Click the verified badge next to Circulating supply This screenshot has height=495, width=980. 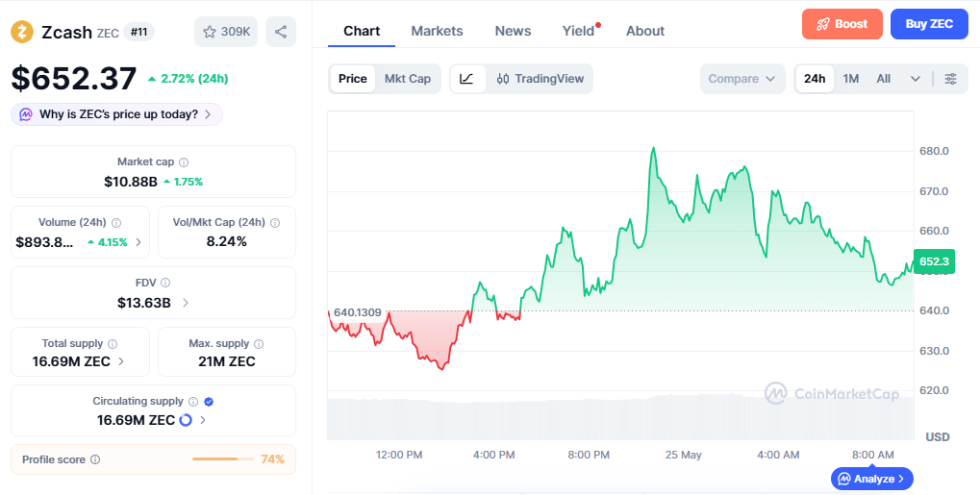pyautogui.click(x=209, y=401)
